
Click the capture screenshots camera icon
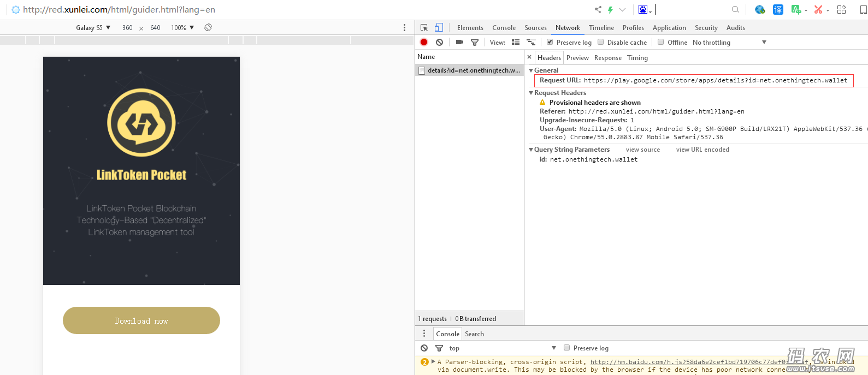coord(459,42)
